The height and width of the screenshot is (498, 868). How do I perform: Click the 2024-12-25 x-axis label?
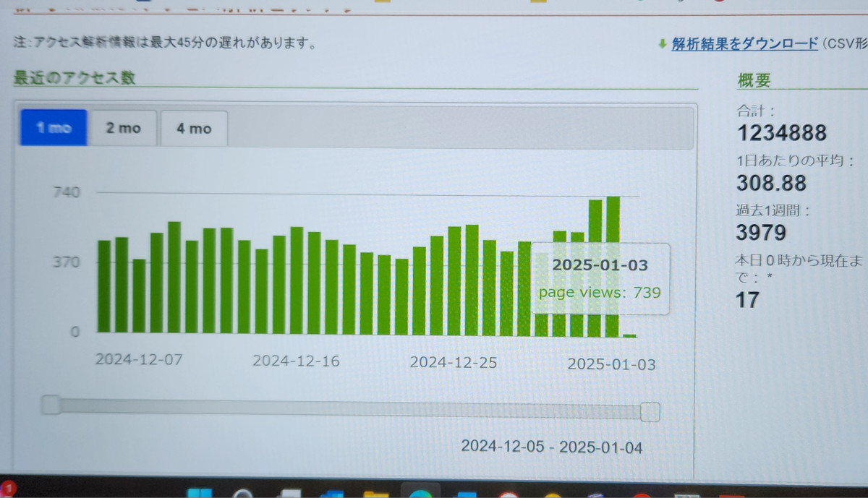pyautogui.click(x=454, y=362)
